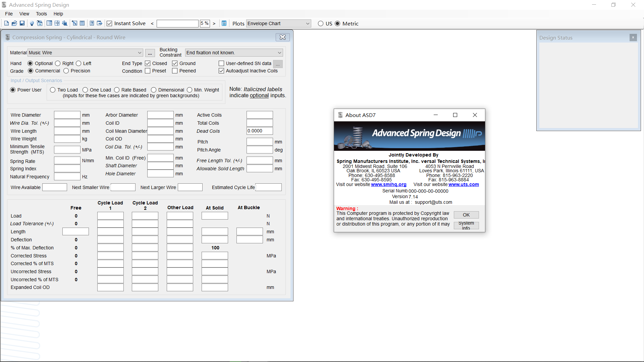
Task: Open the Plots Envelope Chart dropdown
Action: pos(278,23)
